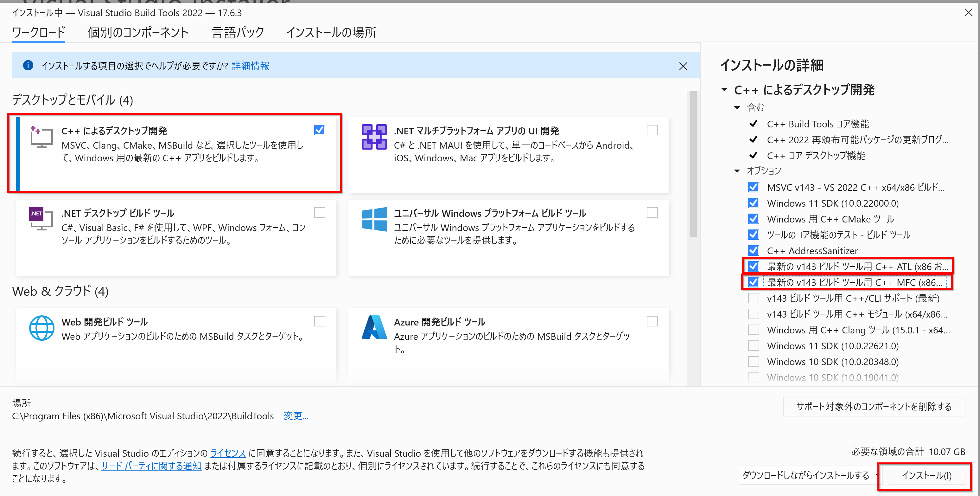Click インストールの詳細 panel heading
This screenshot has width=980, height=496.
[x=772, y=65]
